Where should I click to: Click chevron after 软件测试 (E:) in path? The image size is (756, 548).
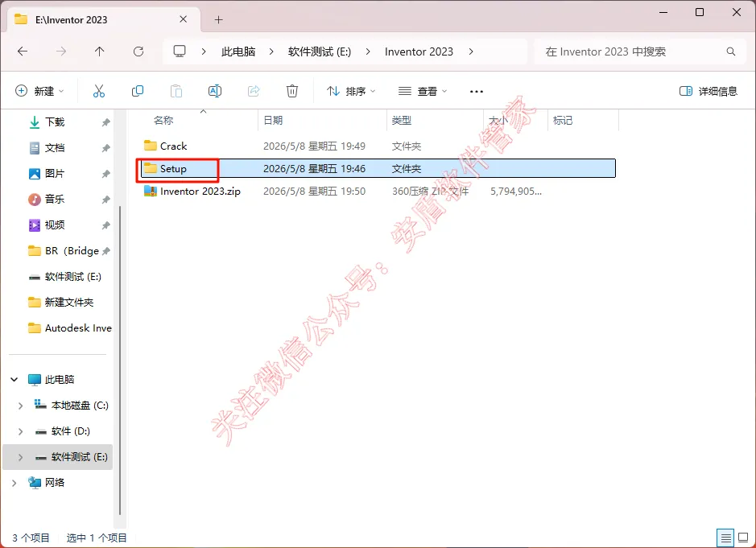(368, 52)
